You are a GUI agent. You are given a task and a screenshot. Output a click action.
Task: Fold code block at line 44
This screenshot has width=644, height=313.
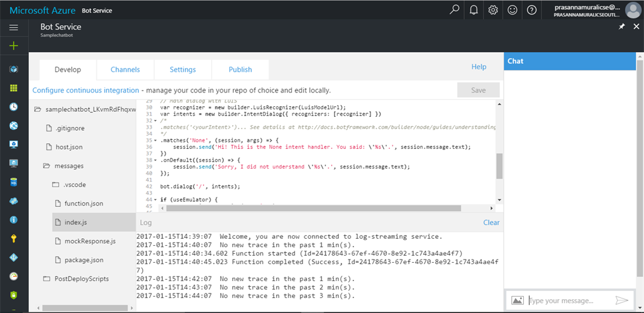(x=155, y=199)
